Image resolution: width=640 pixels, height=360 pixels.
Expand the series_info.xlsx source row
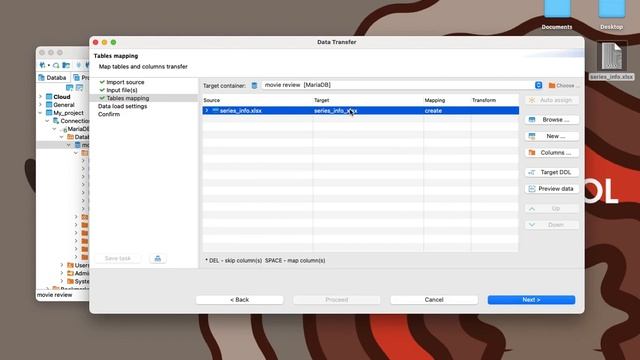207,111
